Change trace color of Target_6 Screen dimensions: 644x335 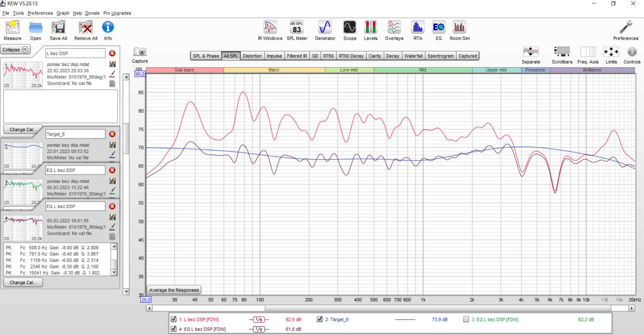113,154
